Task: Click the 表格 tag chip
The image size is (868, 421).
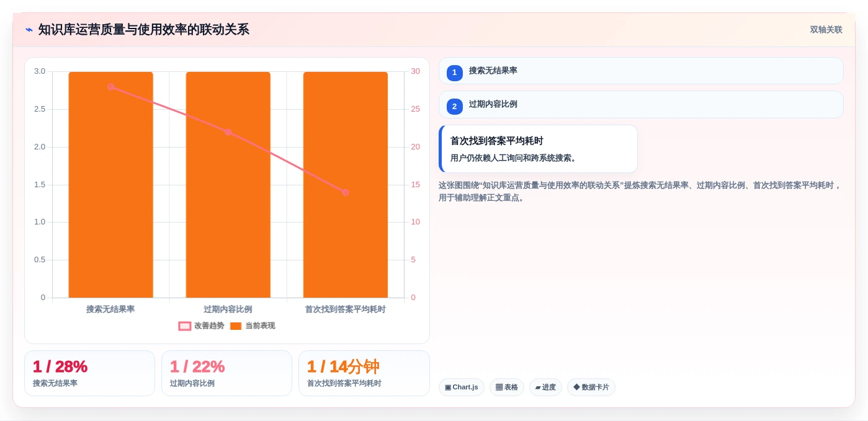Action: pyautogui.click(x=507, y=387)
